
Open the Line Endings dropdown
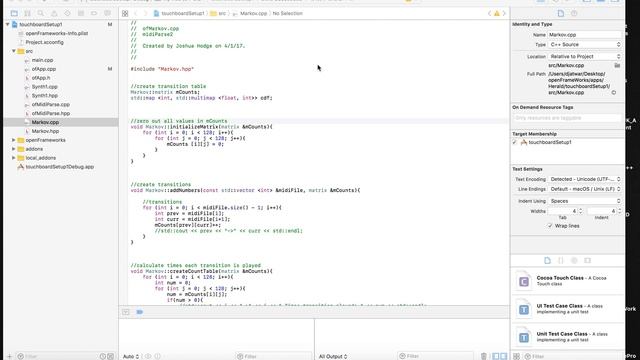point(584,189)
